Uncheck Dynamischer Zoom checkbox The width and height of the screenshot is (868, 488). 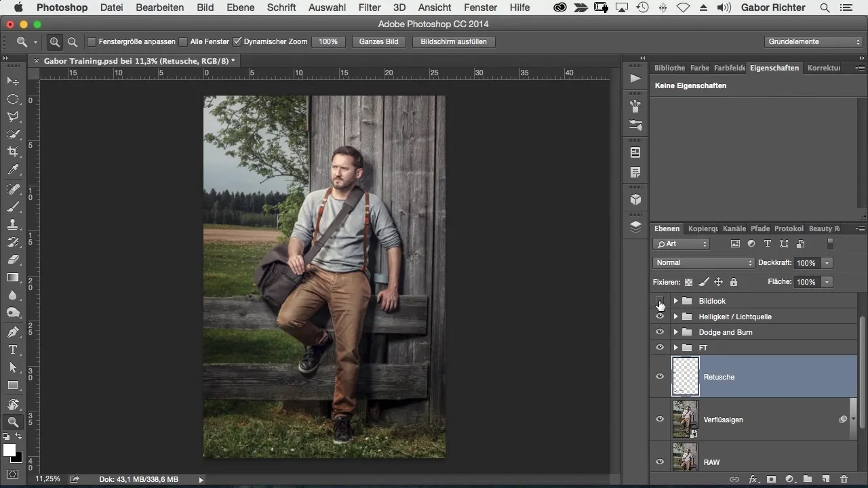(x=237, y=42)
